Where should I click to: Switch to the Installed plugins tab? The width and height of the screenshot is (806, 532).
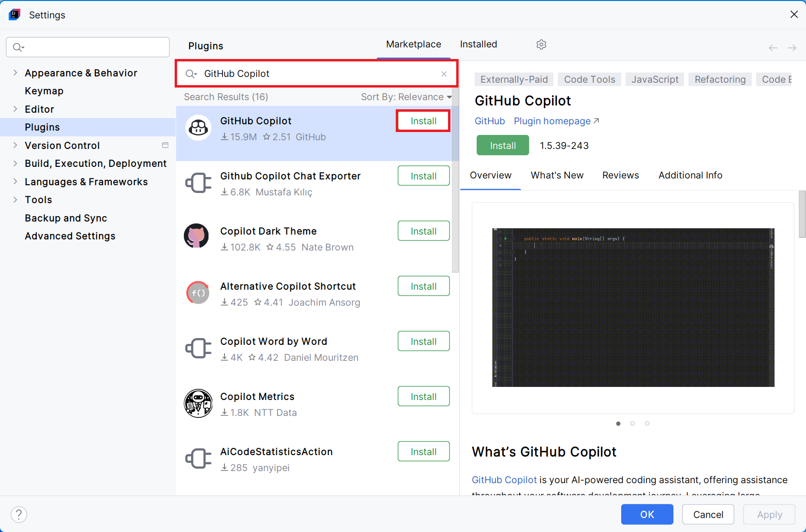click(478, 44)
